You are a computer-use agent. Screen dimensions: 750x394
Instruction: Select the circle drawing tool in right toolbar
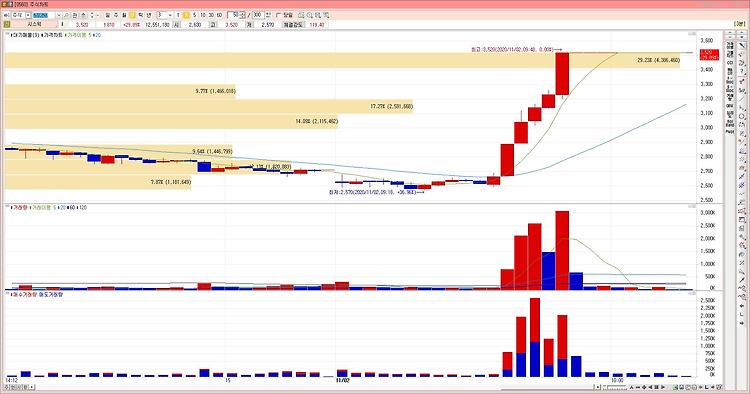[x=742, y=116]
